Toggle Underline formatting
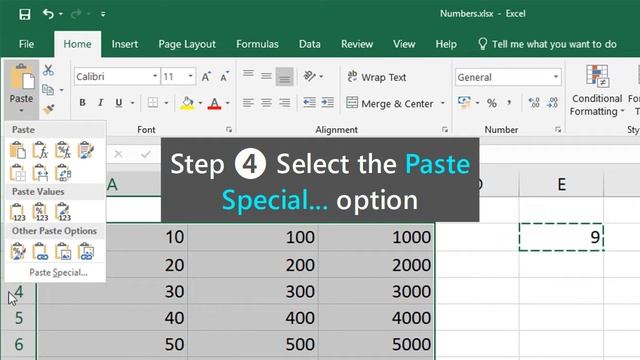Screen dimensions: 640x360 (x=118, y=102)
